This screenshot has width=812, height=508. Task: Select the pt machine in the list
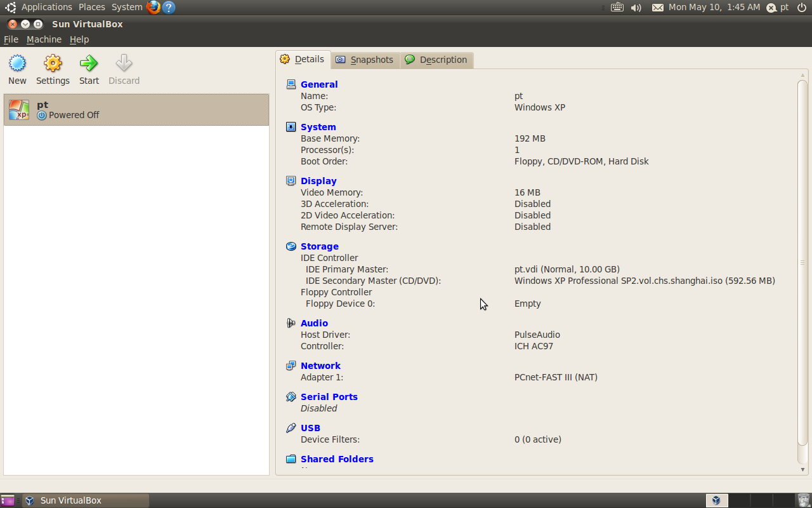136,110
